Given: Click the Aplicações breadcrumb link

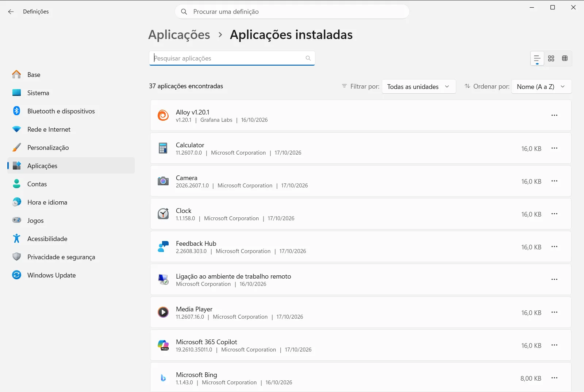Looking at the screenshot, I should click(179, 35).
